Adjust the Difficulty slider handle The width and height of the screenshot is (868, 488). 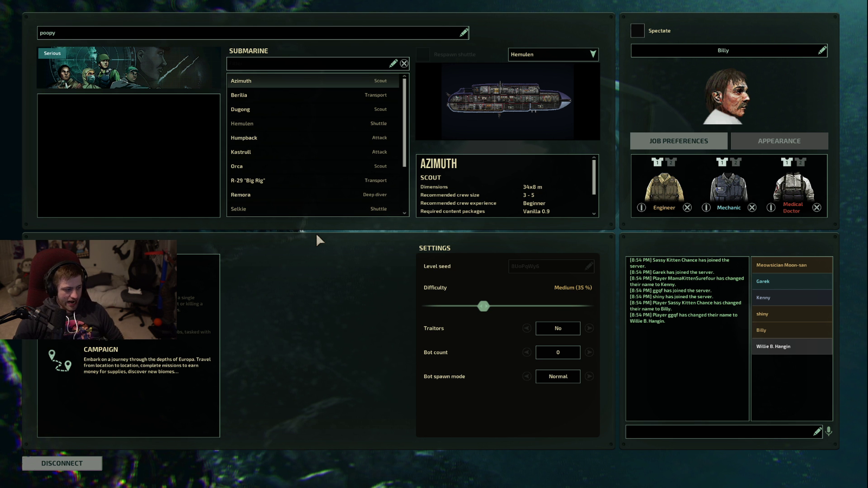483,306
